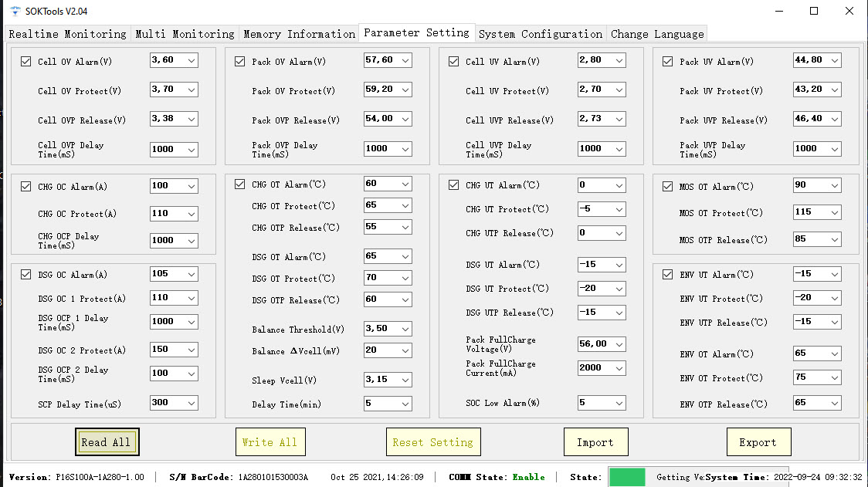Screen dimensions: 868x487
Task: Expand the Balance Threshold dropdown arrow
Action: tap(405, 329)
